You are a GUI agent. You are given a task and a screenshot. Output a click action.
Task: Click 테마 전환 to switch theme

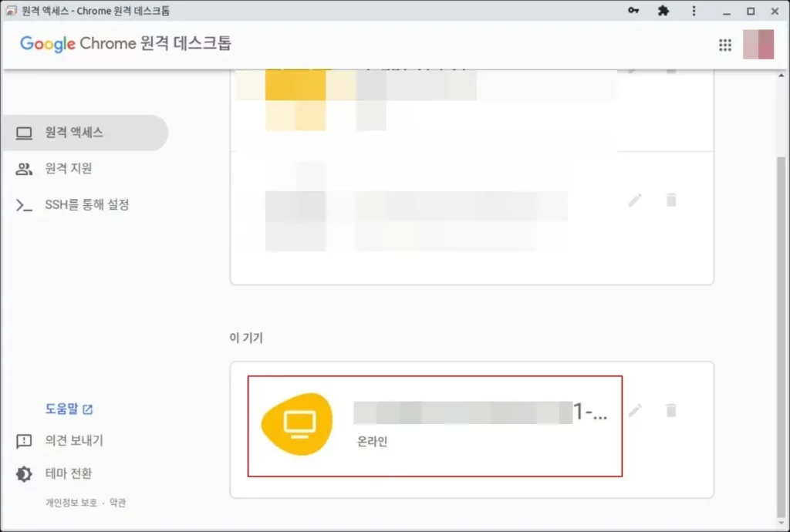69,473
